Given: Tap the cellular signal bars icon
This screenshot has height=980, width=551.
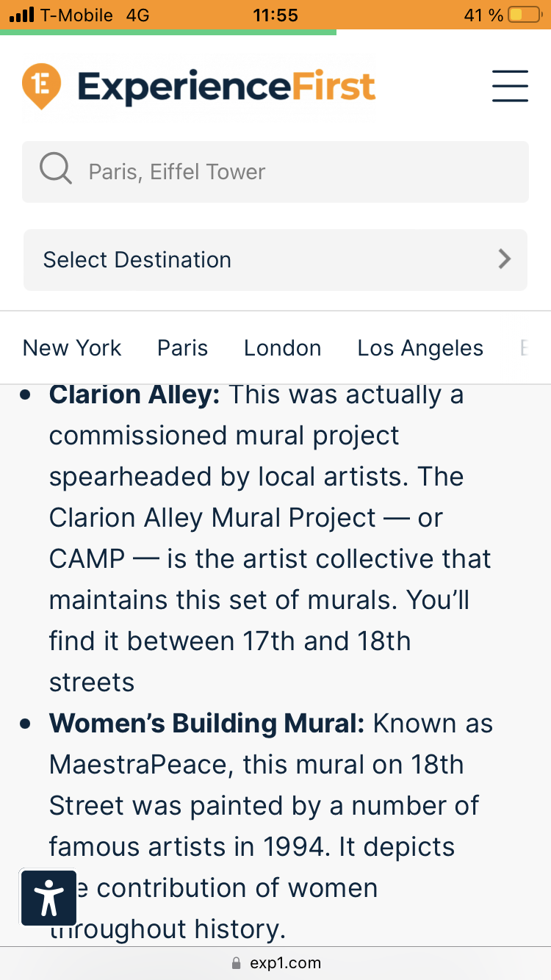Looking at the screenshot, I should click(20, 15).
